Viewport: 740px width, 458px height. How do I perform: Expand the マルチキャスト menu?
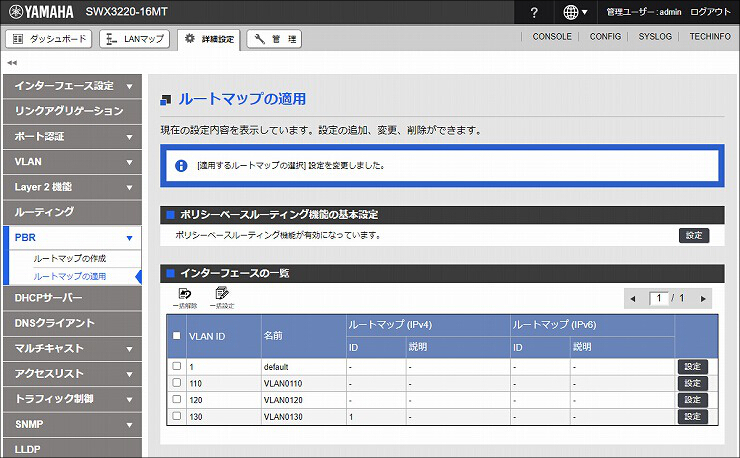pos(72,348)
